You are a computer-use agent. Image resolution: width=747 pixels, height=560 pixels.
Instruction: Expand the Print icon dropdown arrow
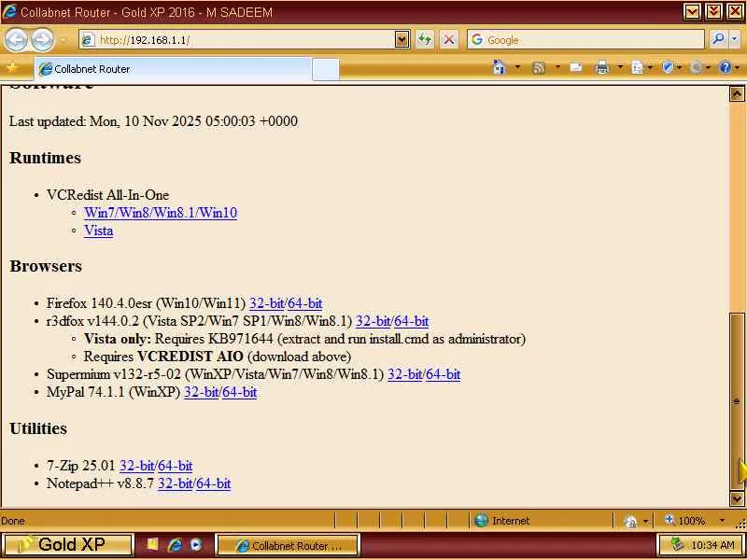coord(620,67)
